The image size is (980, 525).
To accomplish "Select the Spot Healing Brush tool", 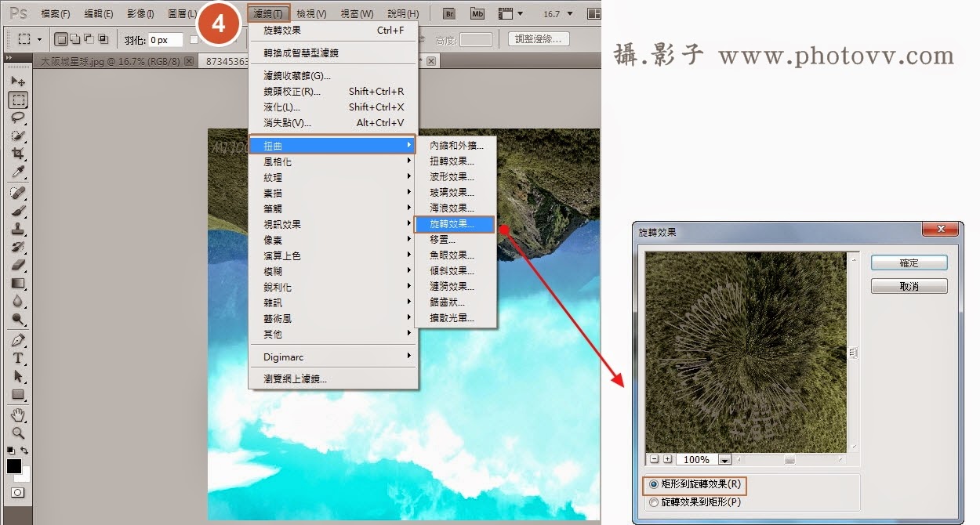I will tap(18, 193).
